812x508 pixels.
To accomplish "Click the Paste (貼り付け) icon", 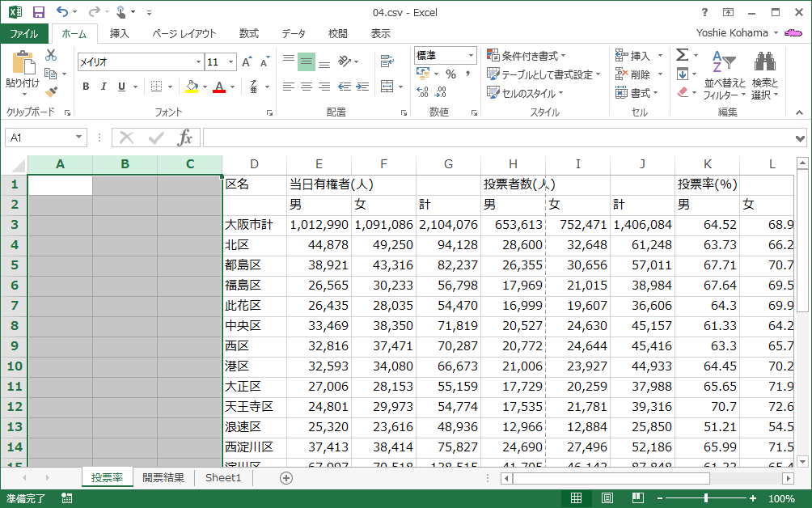I will tap(23, 63).
